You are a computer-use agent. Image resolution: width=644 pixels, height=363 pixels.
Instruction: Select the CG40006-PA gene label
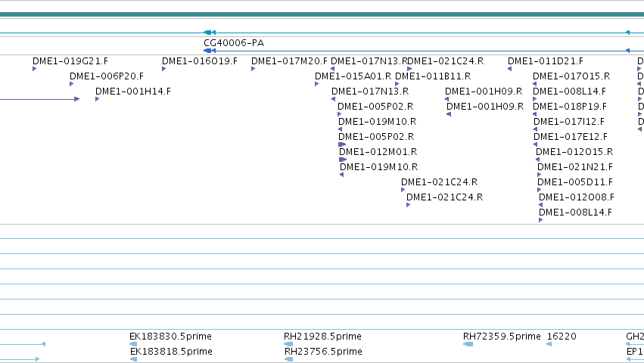[x=234, y=42]
